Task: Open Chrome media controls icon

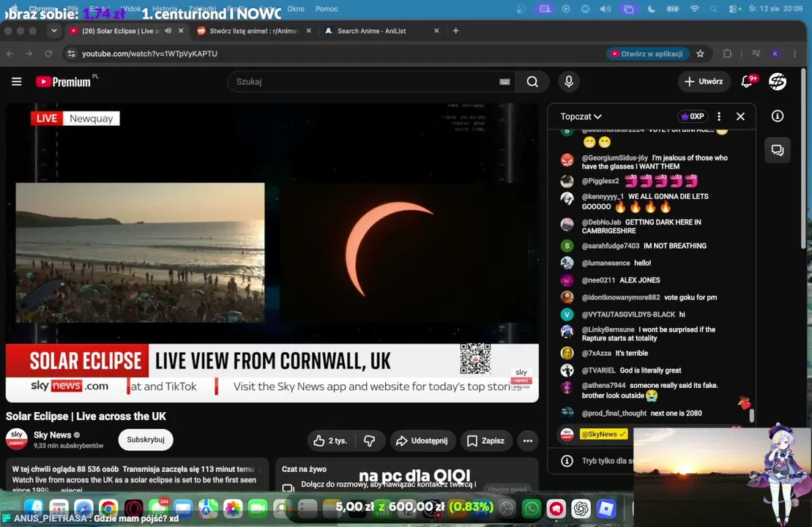Action: [756, 53]
